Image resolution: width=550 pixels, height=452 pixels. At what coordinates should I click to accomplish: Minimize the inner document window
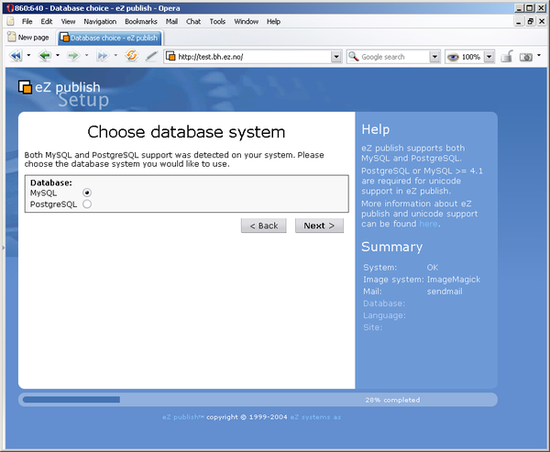[x=518, y=22]
